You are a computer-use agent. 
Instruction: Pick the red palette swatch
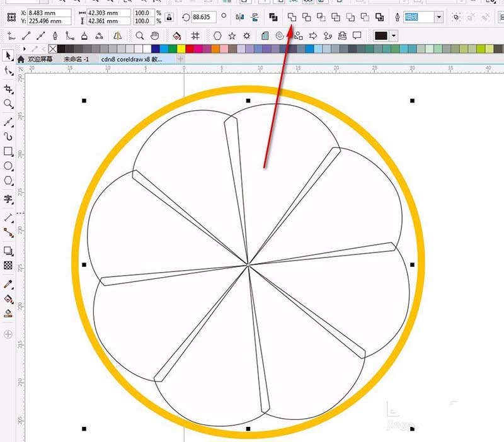pyautogui.click(x=190, y=49)
